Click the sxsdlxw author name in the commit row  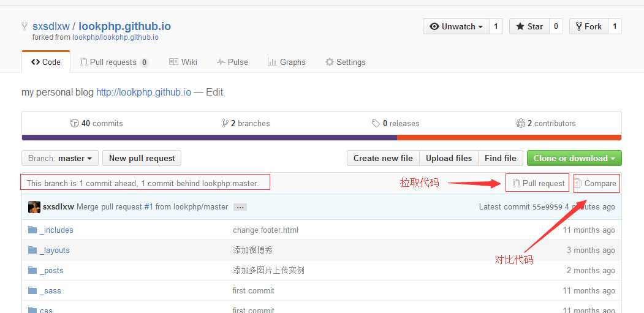tap(58, 207)
